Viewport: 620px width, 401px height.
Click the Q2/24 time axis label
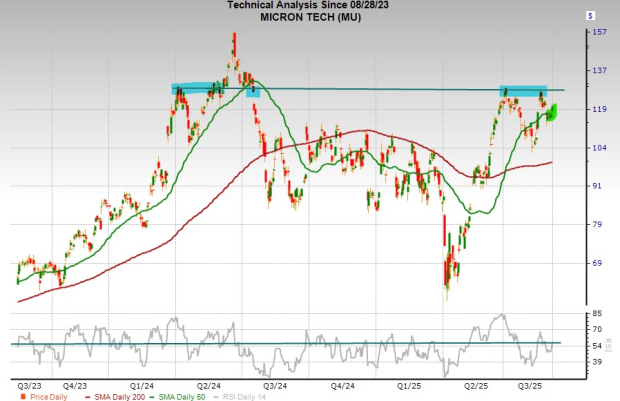[x=209, y=386]
